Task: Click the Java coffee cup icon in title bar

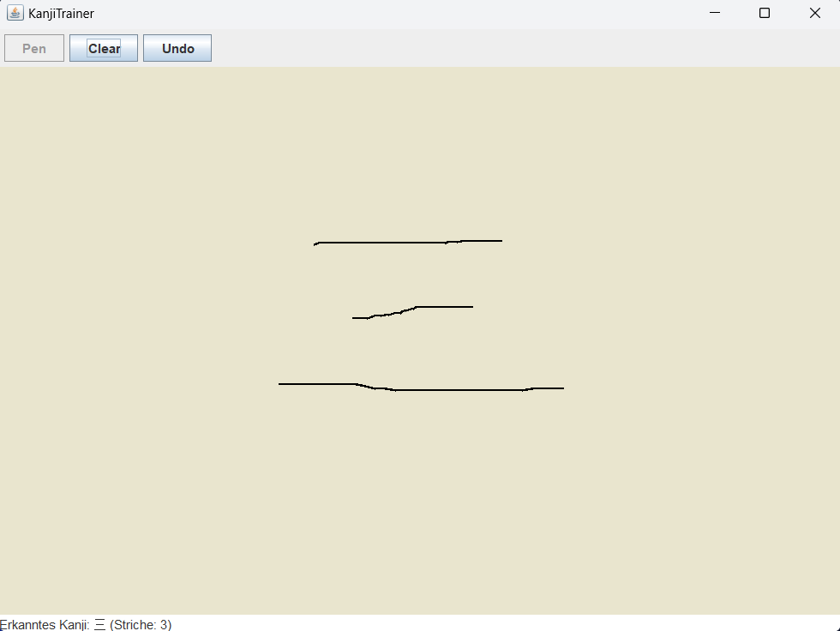Action: (x=15, y=13)
